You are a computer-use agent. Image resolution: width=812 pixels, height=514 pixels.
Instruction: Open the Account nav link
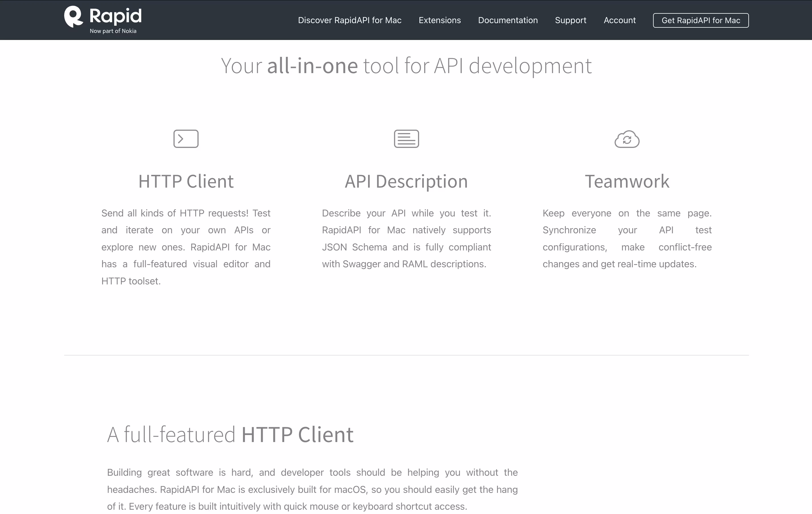pyautogui.click(x=619, y=20)
